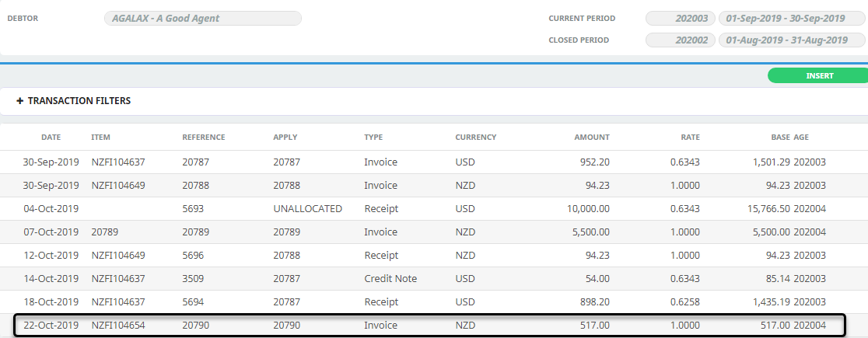Screen dimensions: 868x338
Task: Click the REFERENCE column header
Action: (x=204, y=138)
